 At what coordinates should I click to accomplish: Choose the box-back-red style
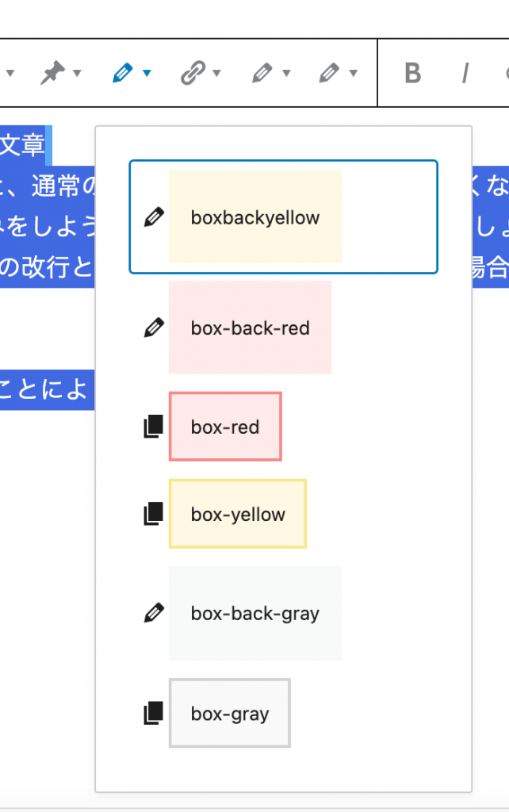coord(250,327)
